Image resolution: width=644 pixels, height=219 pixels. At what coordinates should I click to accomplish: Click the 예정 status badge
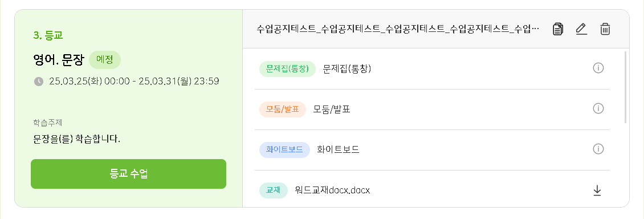pyautogui.click(x=105, y=60)
